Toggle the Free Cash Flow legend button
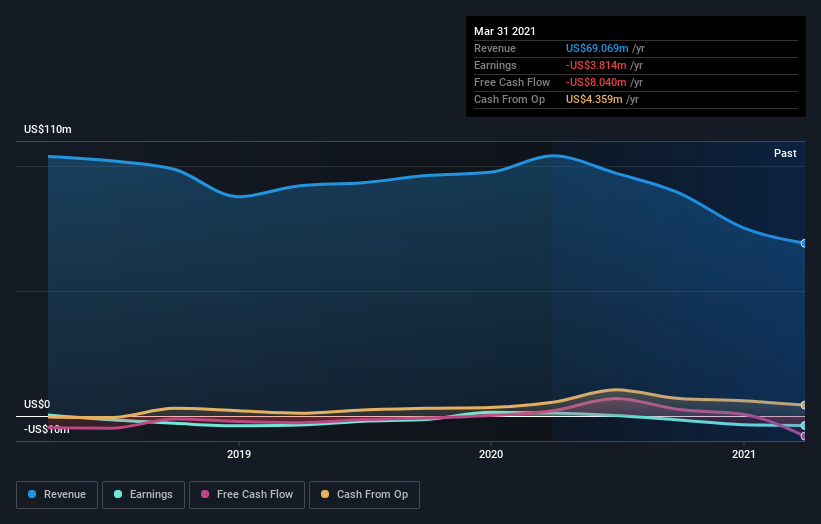 [247, 495]
